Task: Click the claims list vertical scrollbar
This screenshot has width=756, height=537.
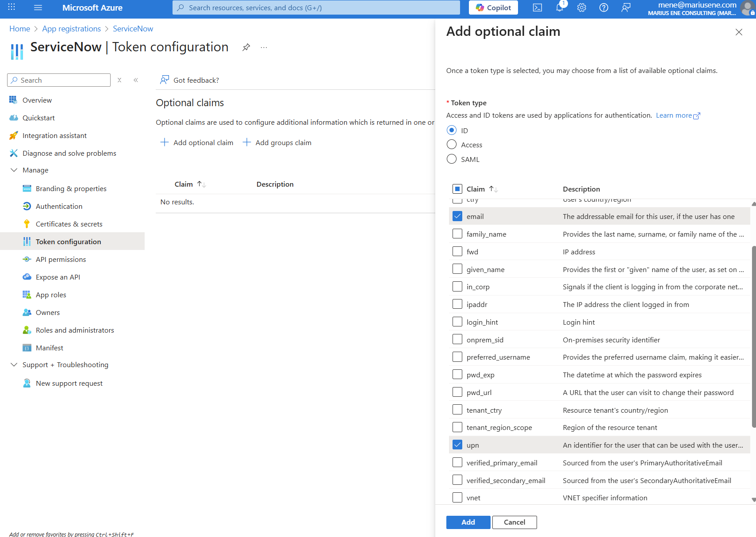Action: click(753, 336)
